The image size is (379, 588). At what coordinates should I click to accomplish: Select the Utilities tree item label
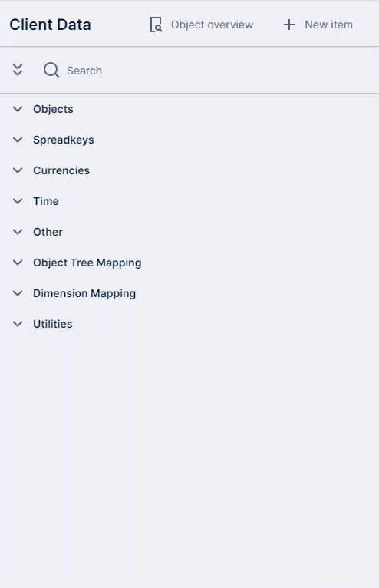[x=53, y=324]
